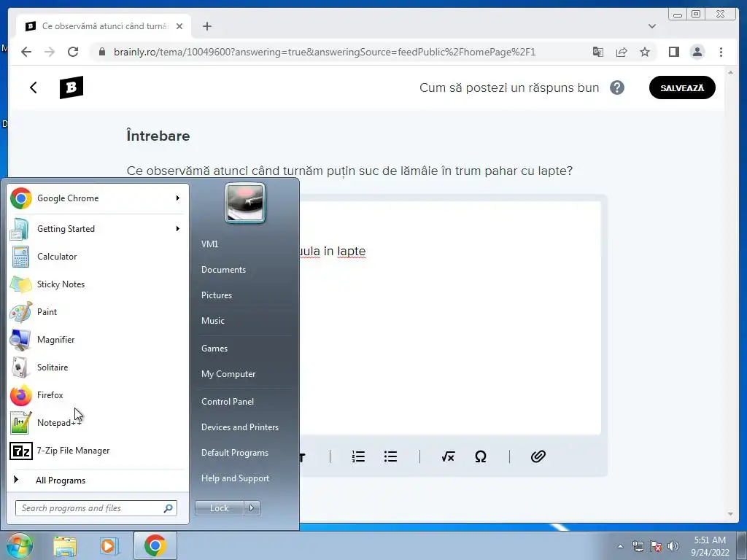Click the translate page icon
This screenshot has width=747, height=560.
tap(598, 52)
